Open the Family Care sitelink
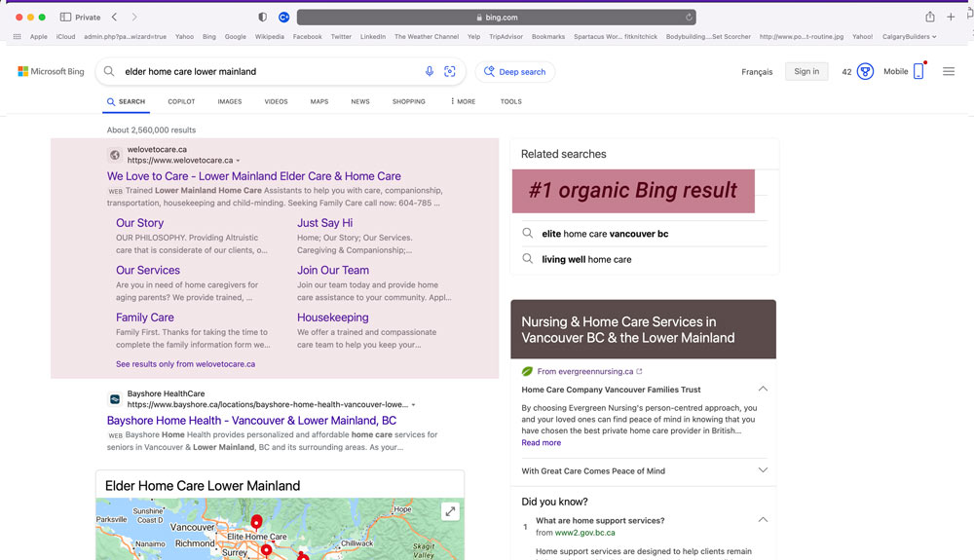The image size is (974, 560). tap(145, 317)
